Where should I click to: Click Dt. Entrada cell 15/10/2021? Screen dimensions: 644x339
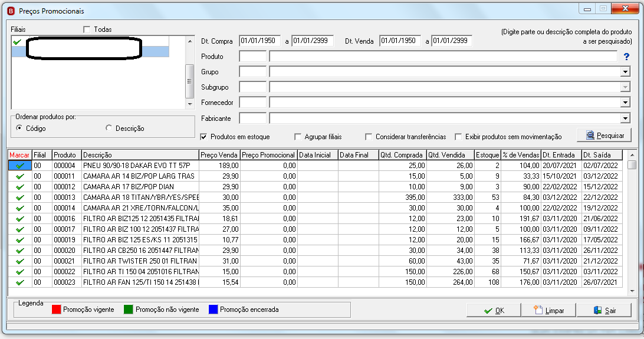(x=561, y=176)
